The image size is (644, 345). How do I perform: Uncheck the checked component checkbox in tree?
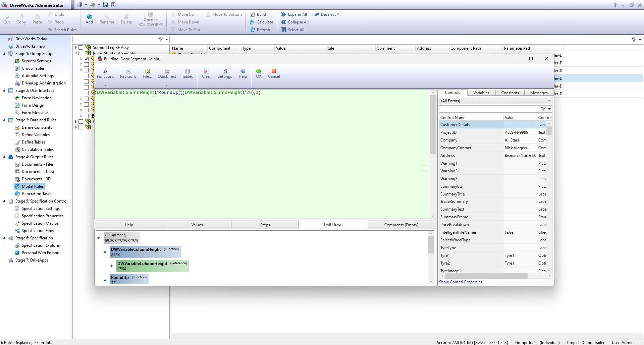(x=86, y=59)
